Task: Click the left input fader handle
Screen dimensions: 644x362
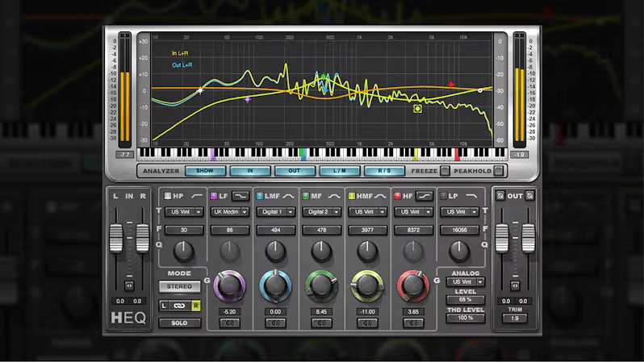Action: pos(116,238)
